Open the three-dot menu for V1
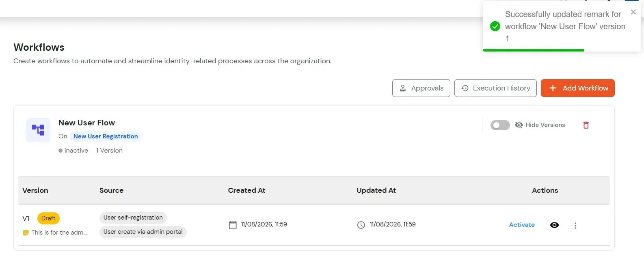Viewport: 644px width, 278px height. coord(575,226)
